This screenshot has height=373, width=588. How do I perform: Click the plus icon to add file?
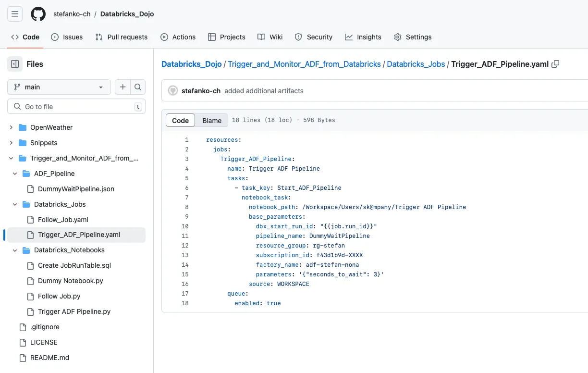[123, 87]
